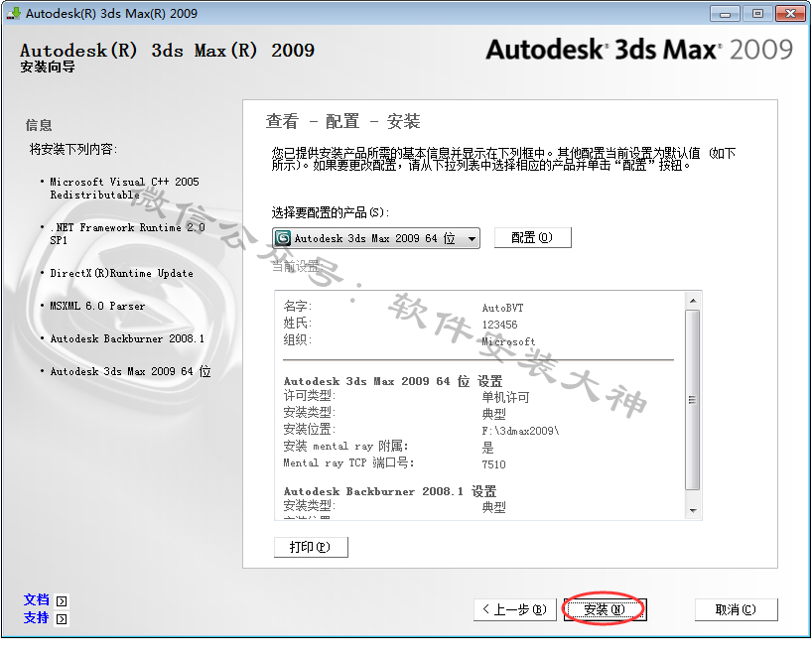Click the Microsoft organization value

click(x=508, y=341)
